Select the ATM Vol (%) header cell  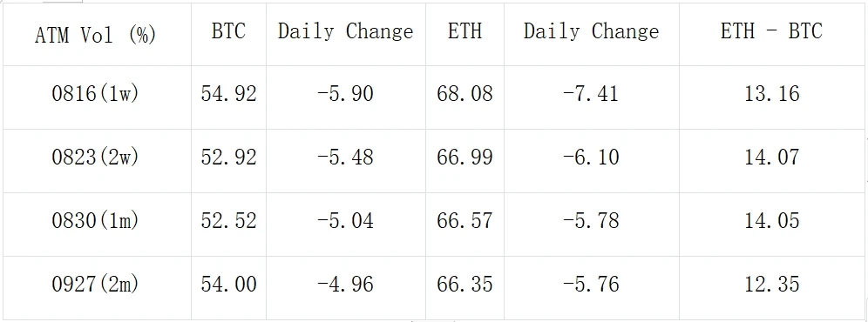click(98, 35)
